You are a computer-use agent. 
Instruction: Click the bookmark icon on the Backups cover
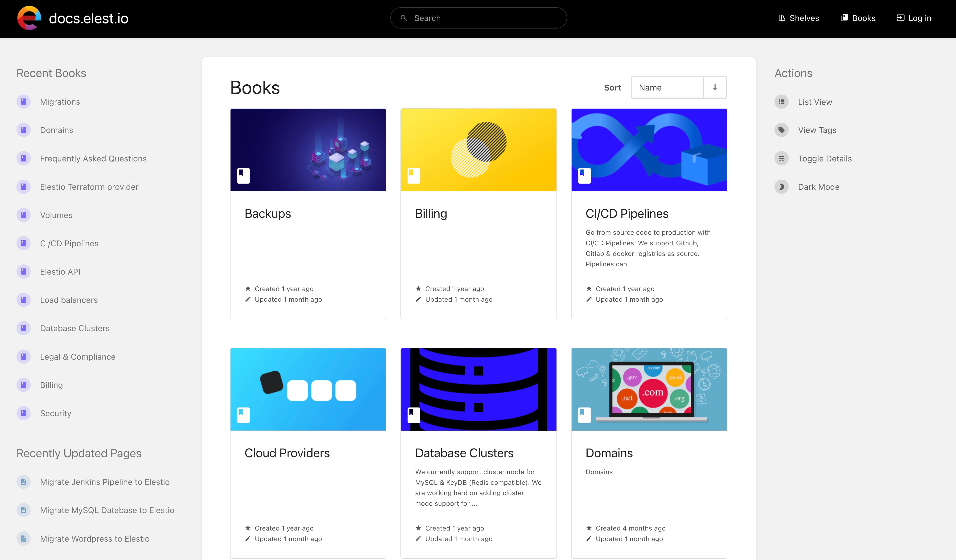pos(243,175)
